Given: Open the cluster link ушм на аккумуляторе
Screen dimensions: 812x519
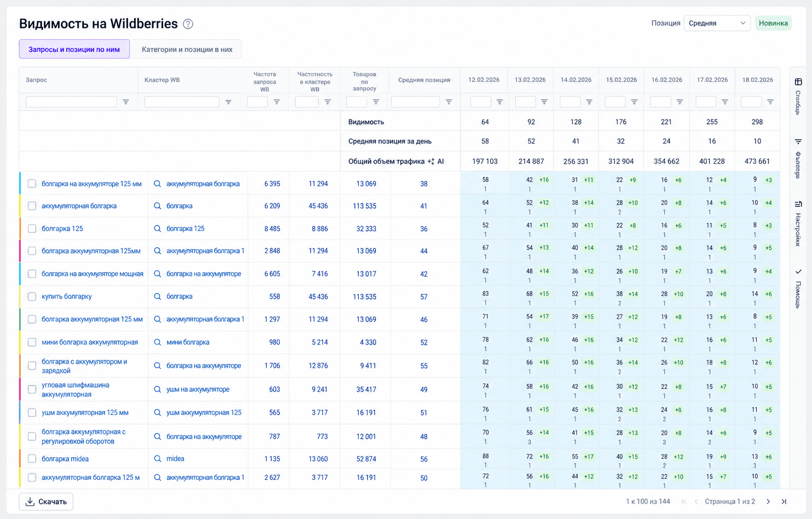Looking at the screenshot, I should (198, 389).
